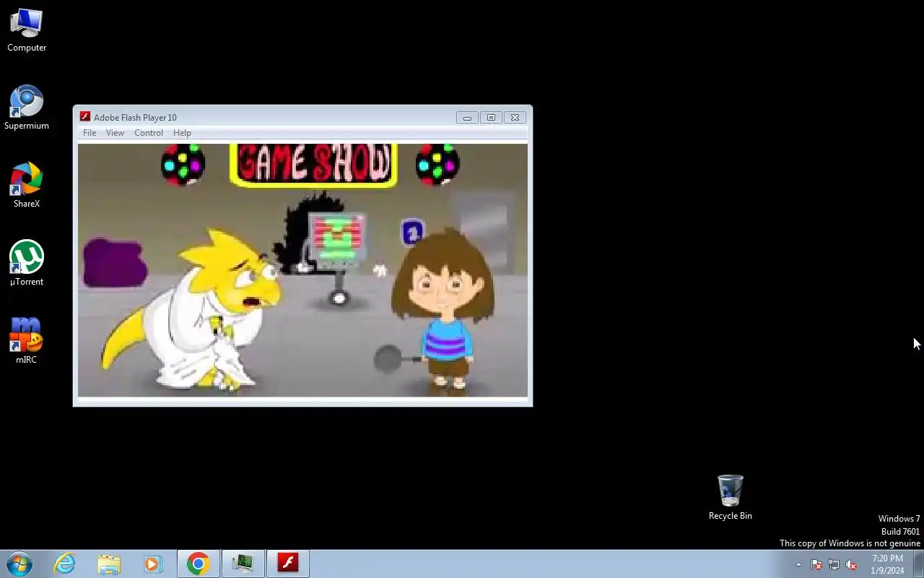Select the mIRC desktop shortcut
This screenshot has height=578, width=924.
point(27,341)
